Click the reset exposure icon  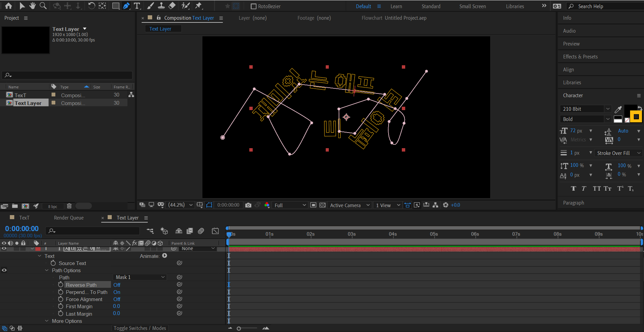click(446, 205)
